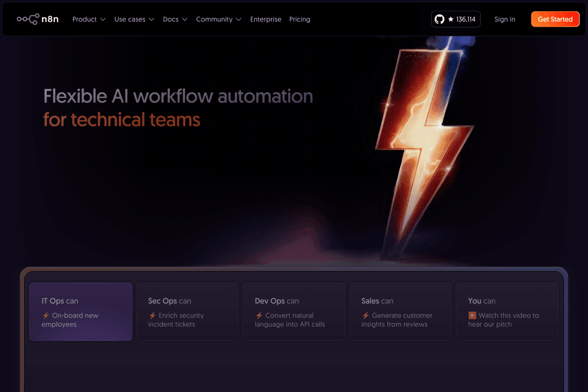Click the GitHub icon in the star counter

pos(439,19)
